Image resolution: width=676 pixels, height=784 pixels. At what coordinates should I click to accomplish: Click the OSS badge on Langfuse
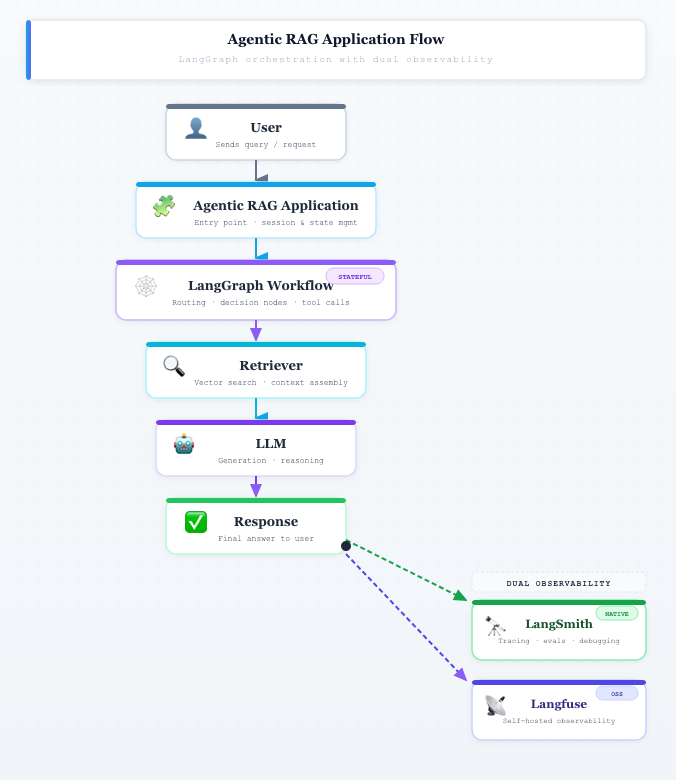coord(616,694)
